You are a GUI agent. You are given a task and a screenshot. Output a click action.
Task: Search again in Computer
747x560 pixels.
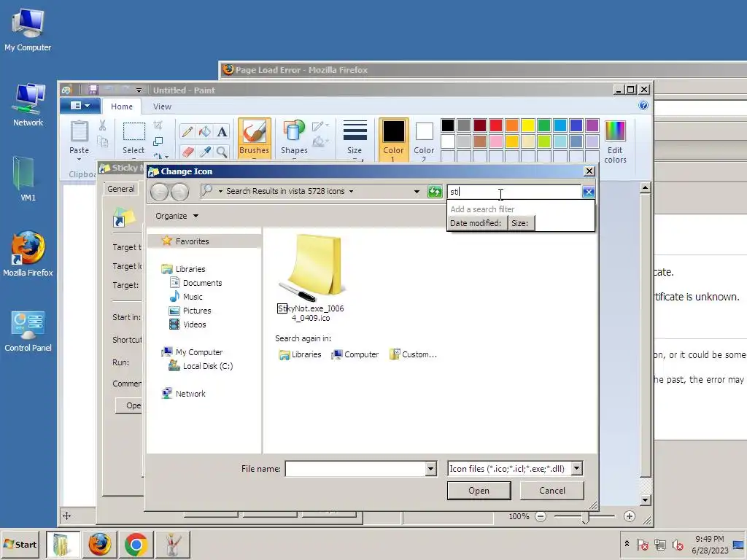(x=355, y=355)
